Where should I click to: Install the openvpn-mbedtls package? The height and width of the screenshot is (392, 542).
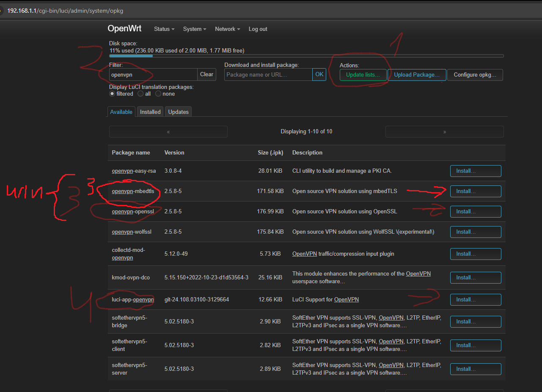pyautogui.click(x=475, y=191)
